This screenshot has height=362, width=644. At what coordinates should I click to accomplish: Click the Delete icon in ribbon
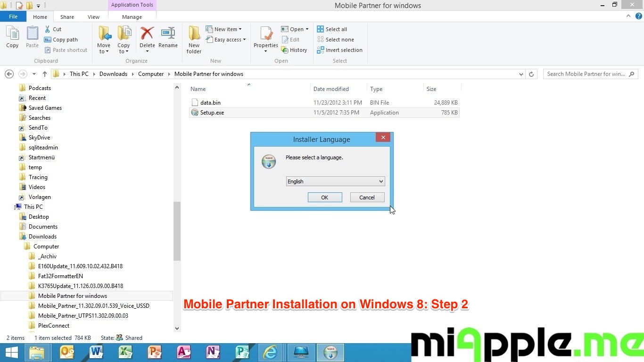pos(147,34)
